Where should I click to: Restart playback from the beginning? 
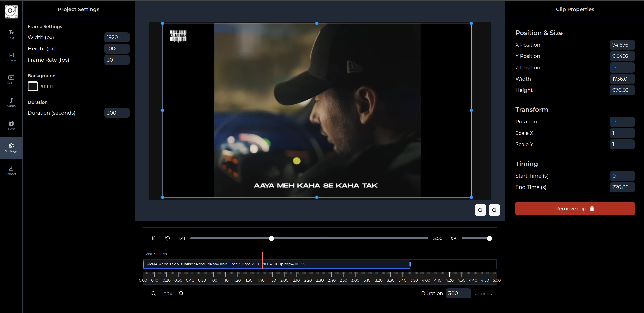click(167, 238)
